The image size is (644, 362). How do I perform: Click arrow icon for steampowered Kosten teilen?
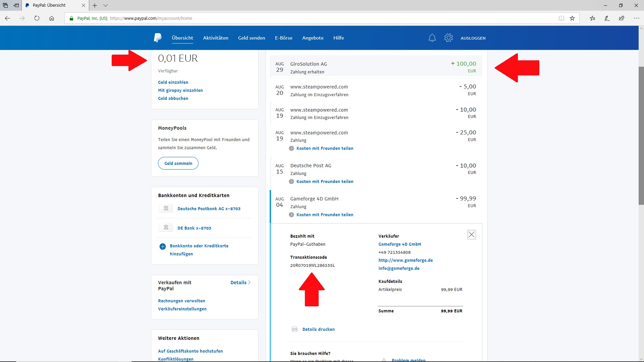click(291, 148)
